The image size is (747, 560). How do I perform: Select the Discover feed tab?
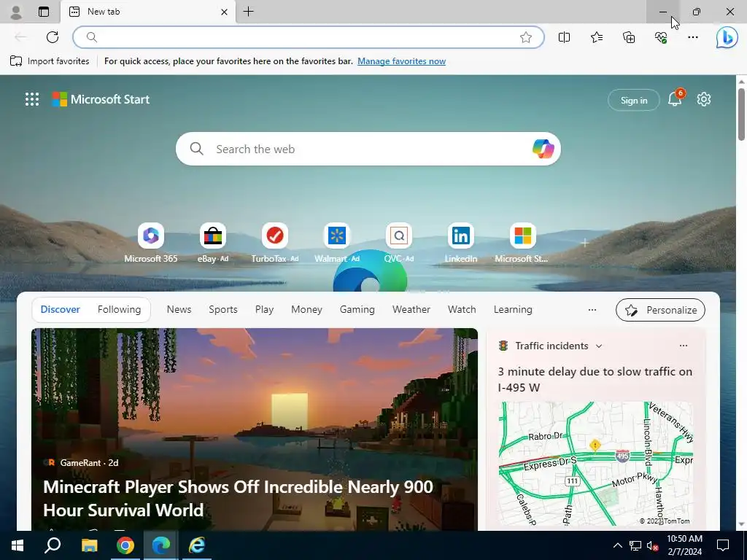(x=60, y=309)
